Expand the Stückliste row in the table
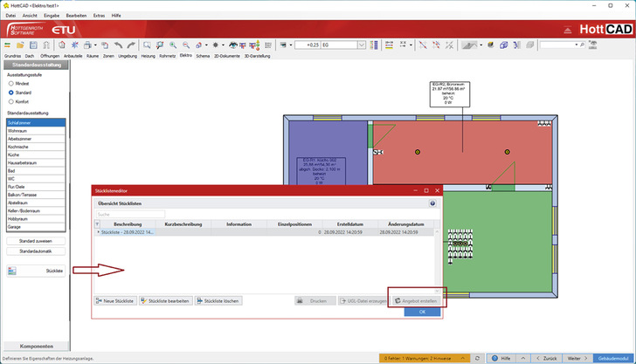 coord(98,233)
